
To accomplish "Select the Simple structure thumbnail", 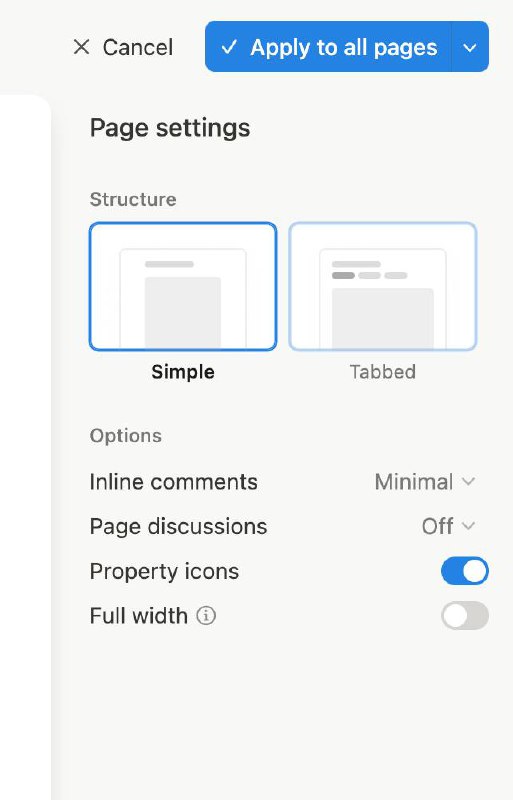I will point(183,286).
